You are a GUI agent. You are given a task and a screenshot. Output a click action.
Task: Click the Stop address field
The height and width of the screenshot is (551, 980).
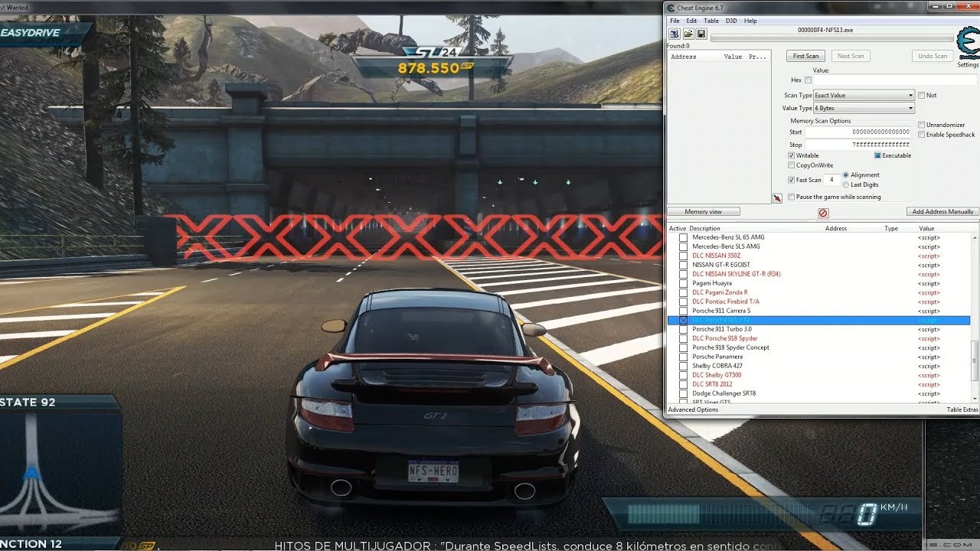(x=857, y=145)
